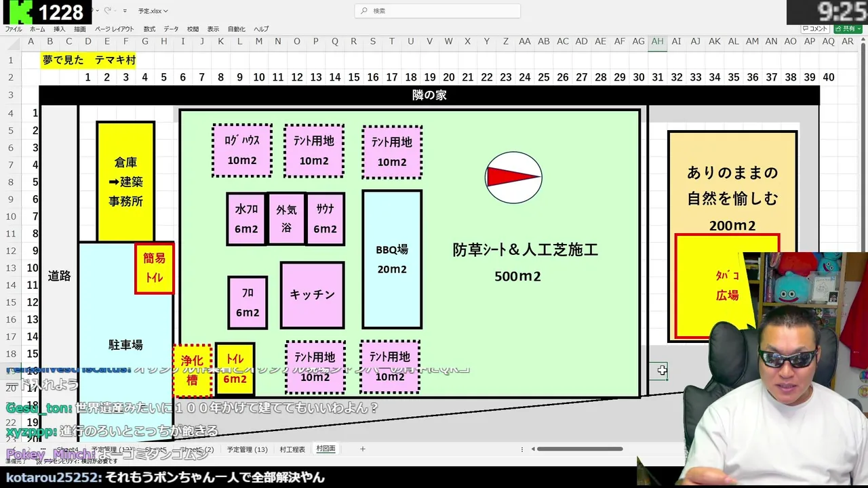Viewport: 868px width, 488px height.
Task: Open the Quick Access Toolbar customize arrow
Action: (x=125, y=11)
